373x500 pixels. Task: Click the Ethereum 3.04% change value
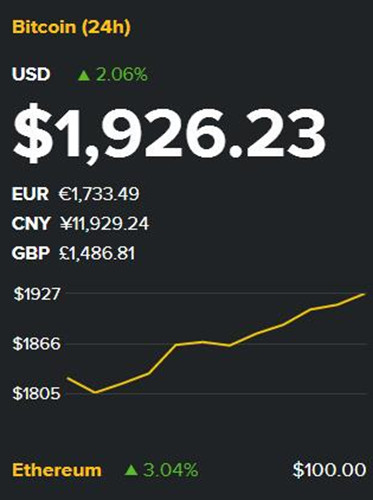click(x=171, y=470)
